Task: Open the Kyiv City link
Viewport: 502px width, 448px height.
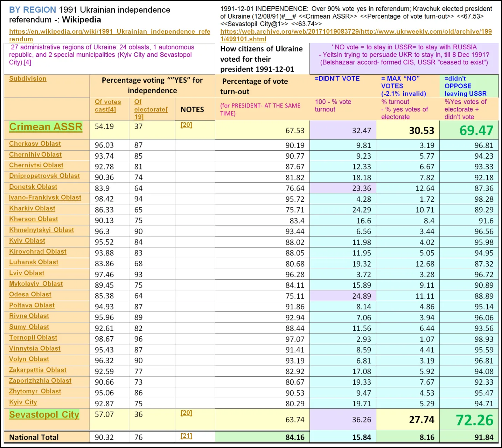Action: click(23, 402)
